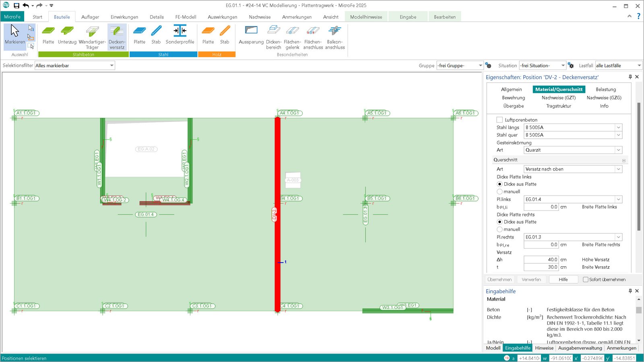Choose the Flächengelenk tool
The height and width of the screenshot is (362, 644).
tap(293, 36)
